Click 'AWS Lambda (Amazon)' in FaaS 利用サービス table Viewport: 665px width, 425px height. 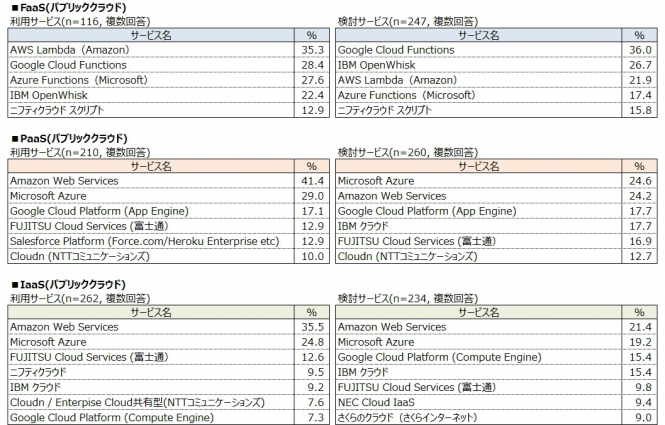click(70, 50)
